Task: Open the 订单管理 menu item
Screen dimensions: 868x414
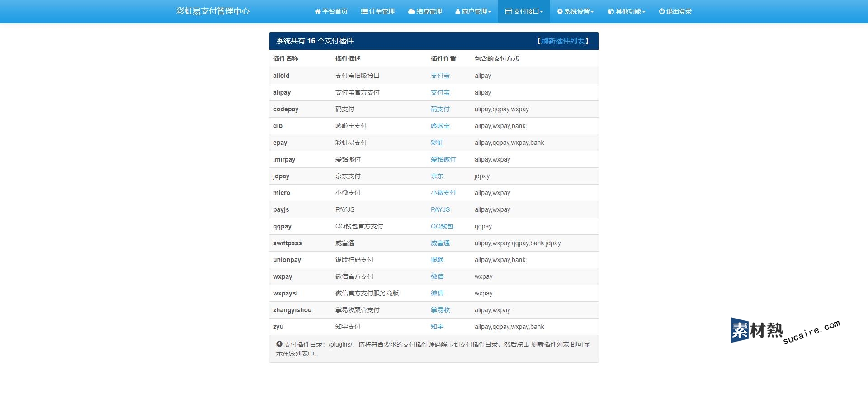Action: pyautogui.click(x=377, y=11)
